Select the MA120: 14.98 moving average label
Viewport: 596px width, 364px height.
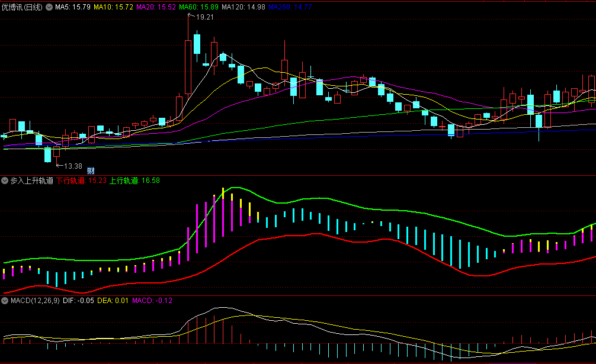pos(243,7)
